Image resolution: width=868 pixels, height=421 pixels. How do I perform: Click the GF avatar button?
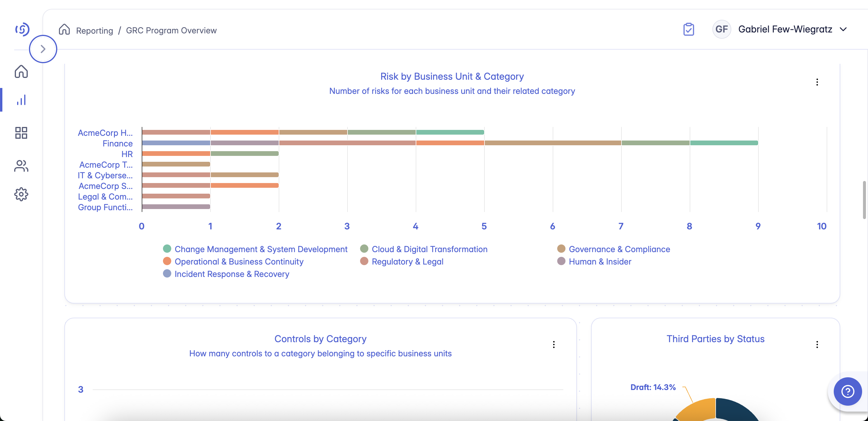click(722, 30)
